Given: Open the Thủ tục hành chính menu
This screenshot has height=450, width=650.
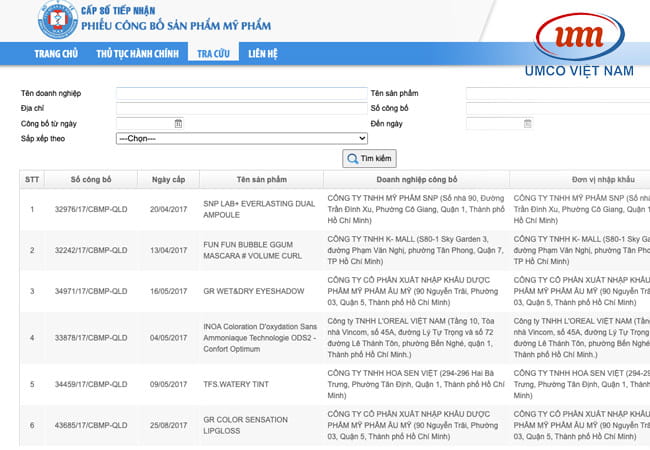Looking at the screenshot, I should click(x=137, y=53).
